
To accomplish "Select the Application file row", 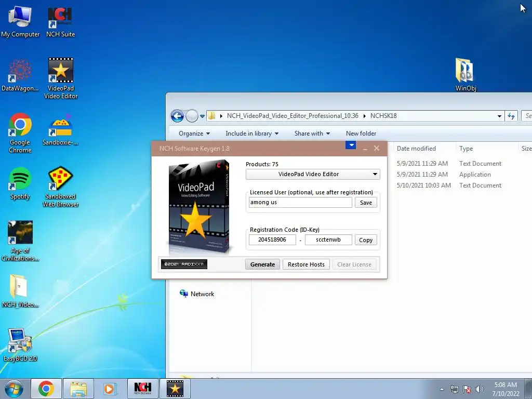I will [x=460, y=175].
